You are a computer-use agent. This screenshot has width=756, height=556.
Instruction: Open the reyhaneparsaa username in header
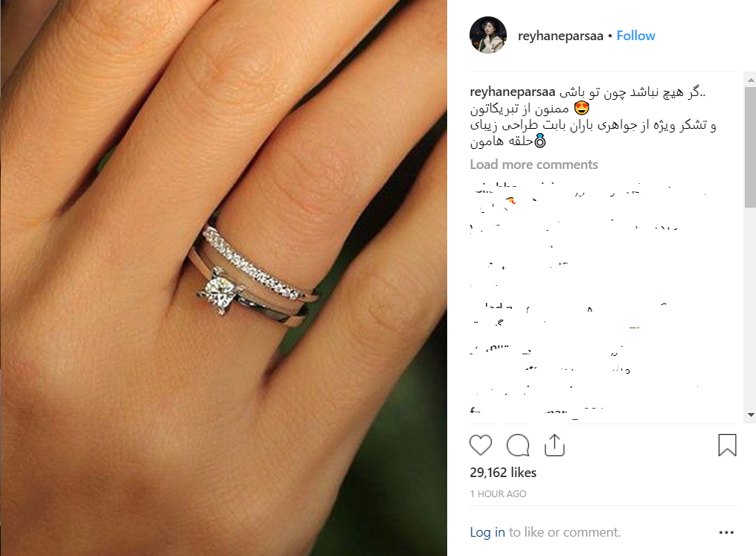[x=560, y=36]
